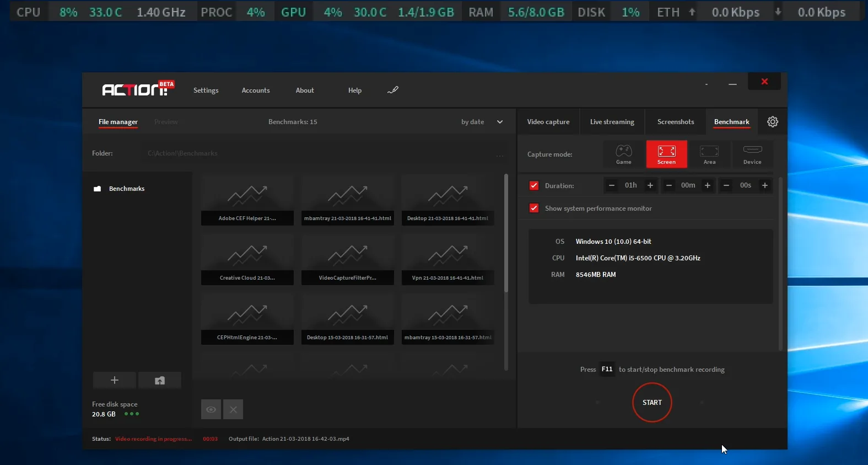Click the file list vertical scrollbar
Image resolution: width=868 pixels, height=465 pixels.
[506, 233]
